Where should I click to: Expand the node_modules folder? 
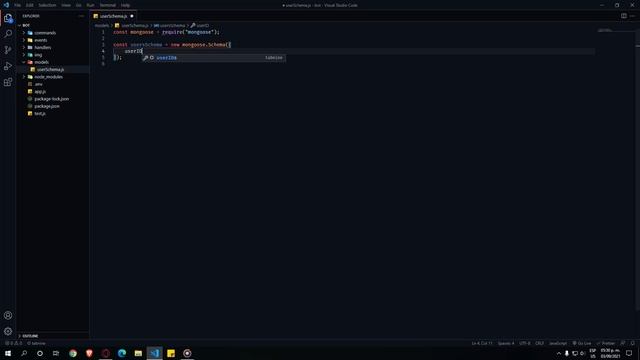click(48, 77)
